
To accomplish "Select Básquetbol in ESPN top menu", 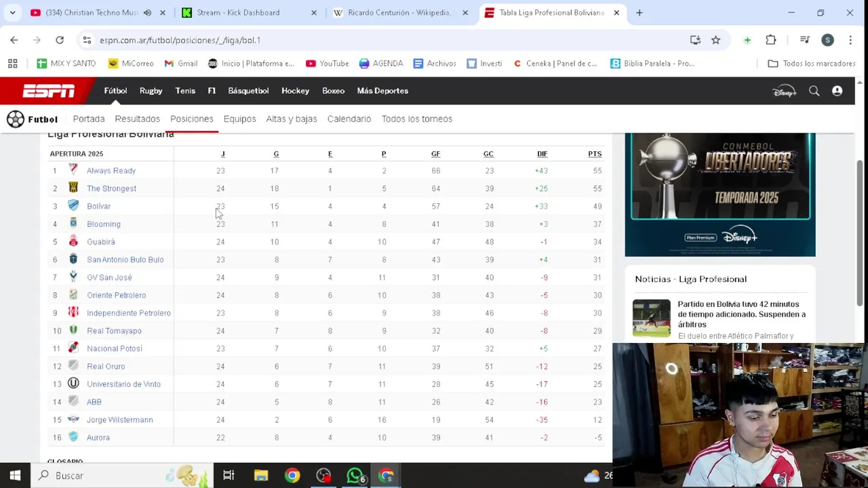I will [x=248, y=91].
